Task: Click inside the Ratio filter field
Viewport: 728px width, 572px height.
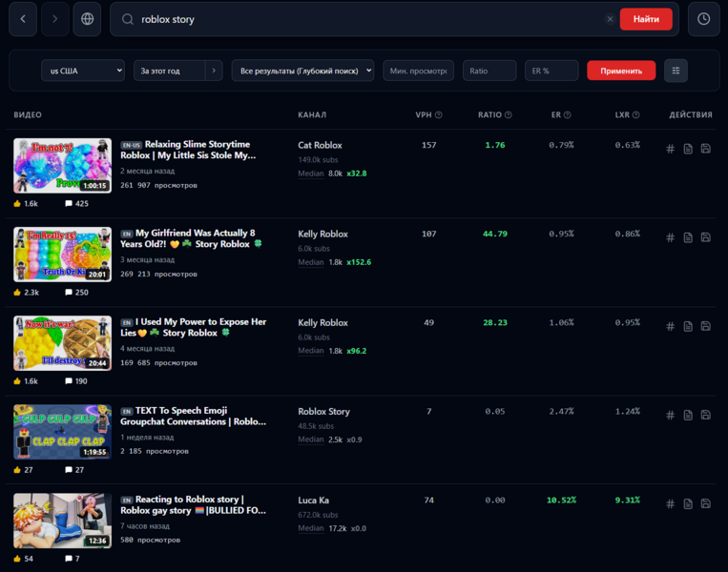Action: (489, 71)
